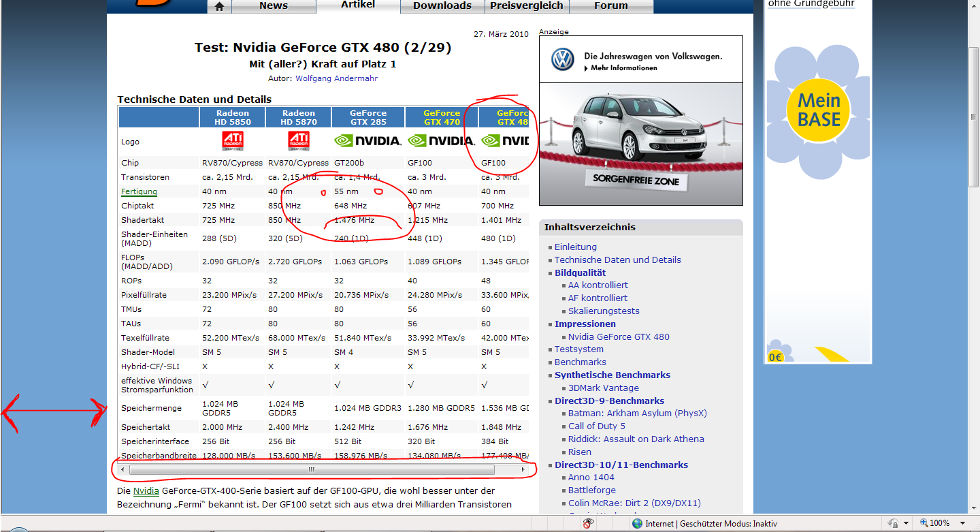The width and height of the screenshot is (980, 532).
Task: Click the popup blocker eye icon in status bar
Action: click(x=589, y=524)
